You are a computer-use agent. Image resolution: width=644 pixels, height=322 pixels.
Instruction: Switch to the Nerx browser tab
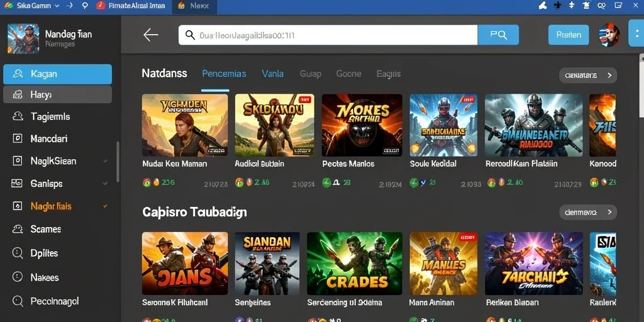coord(194,6)
